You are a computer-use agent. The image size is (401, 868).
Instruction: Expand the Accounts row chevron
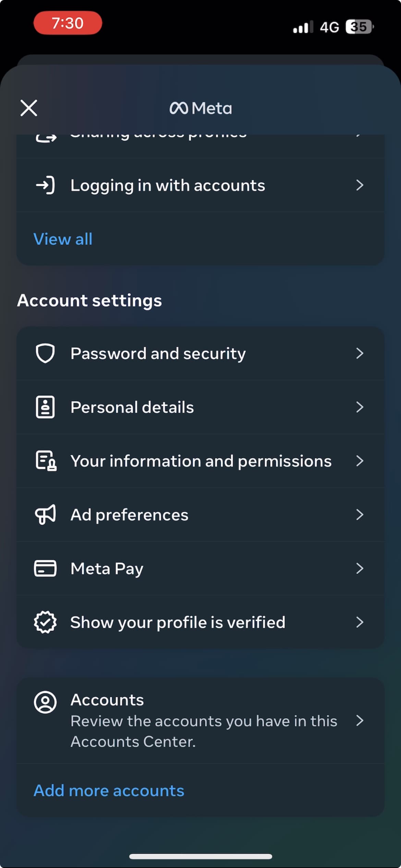(x=360, y=721)
